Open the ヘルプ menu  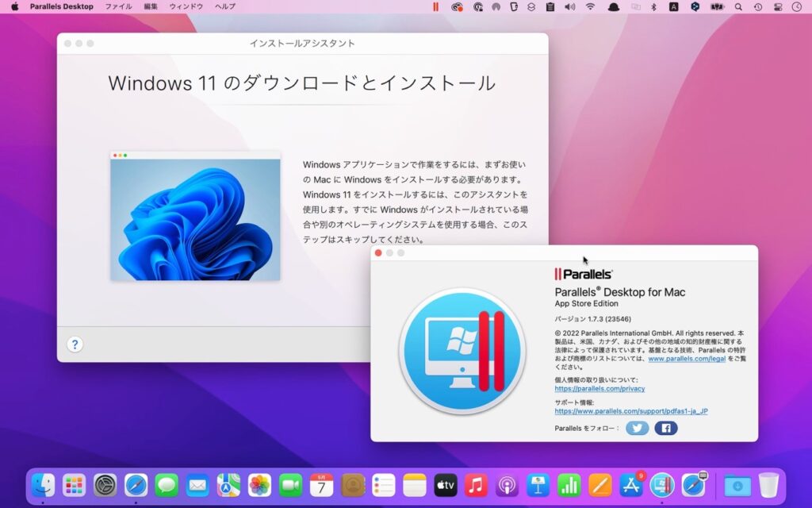(224, 6)
